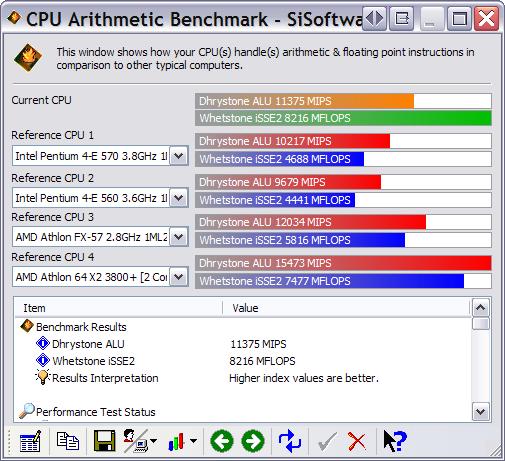Select Intel Pentium 4-E 570 combo field
The width and height of the screenshot is (505, 461).
click(x=100, y=156)
